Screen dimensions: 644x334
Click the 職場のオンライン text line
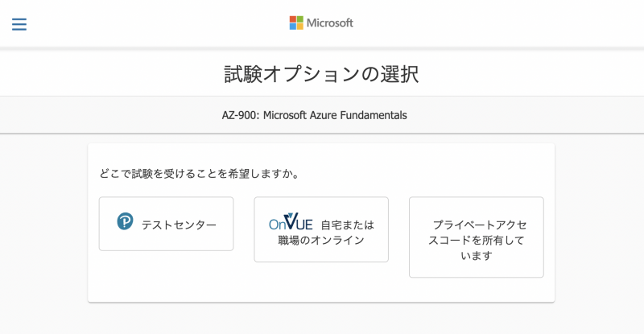tap(321, 240)
